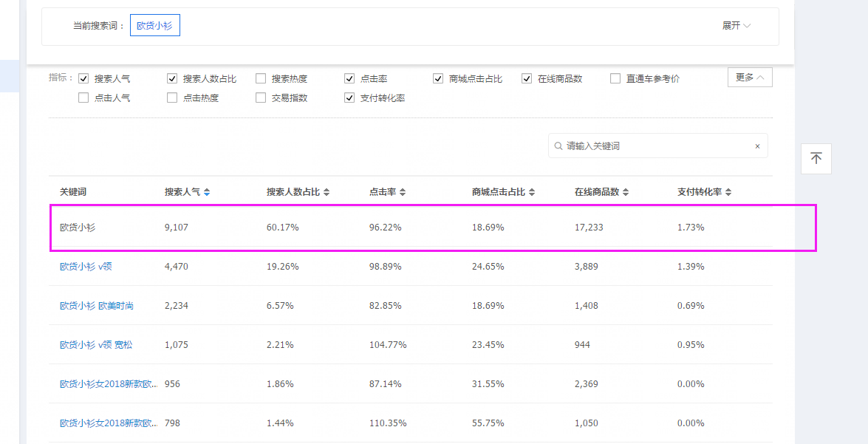Screen dimensions: 868x444
Task: Open keyword link 欧货小衫 欧美时尚
Action: click(x=97, y=306)
